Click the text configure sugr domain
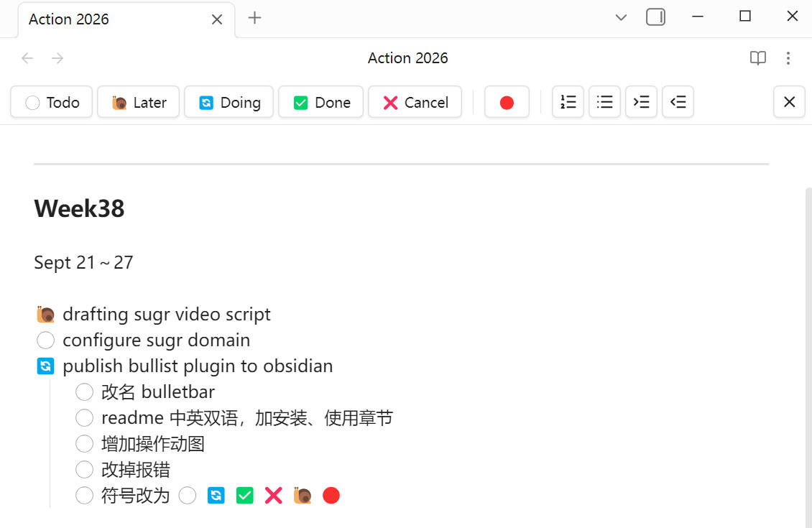 [157, 340]
